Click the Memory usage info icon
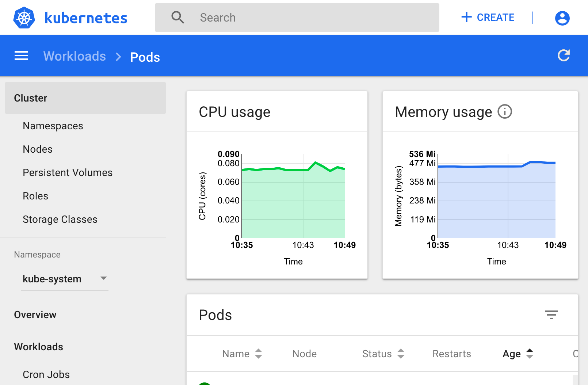This screenshot has width=588, height=385. pos(505,111)
